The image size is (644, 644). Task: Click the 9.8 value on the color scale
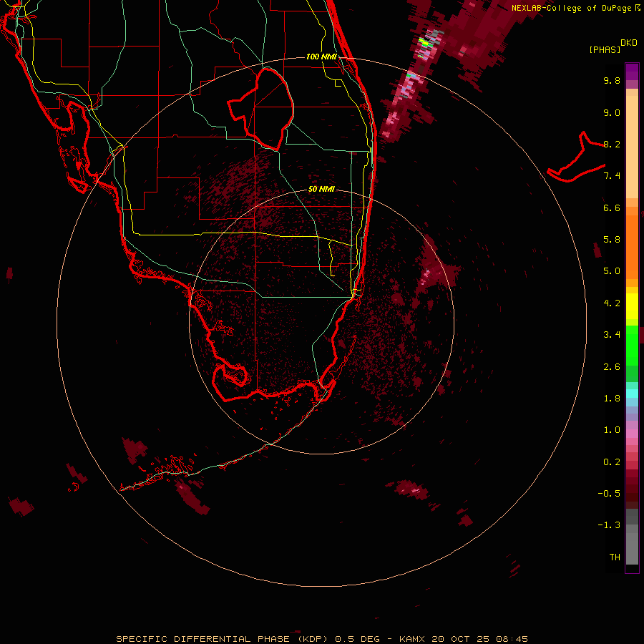[612, 80]
